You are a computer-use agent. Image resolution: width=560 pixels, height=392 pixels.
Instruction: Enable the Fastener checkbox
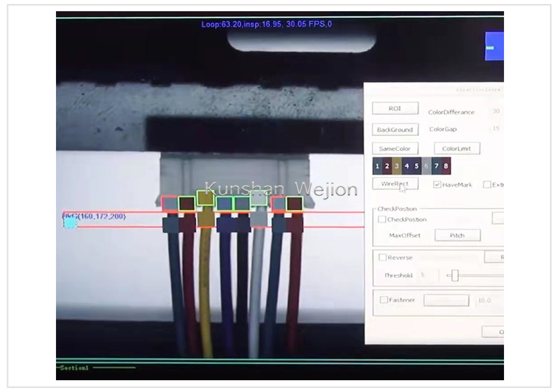click(x=384, y=300)
